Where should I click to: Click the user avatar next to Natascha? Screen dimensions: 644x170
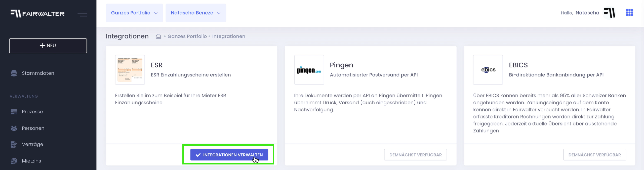610,13
